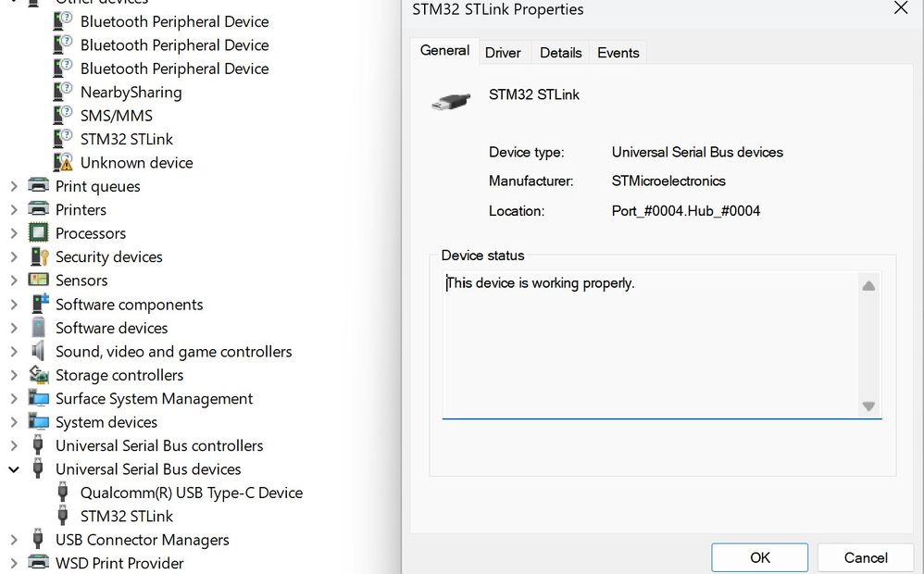The image size is (924, 574).
Task: Switch to the General tab
Action: coord(444,51)
